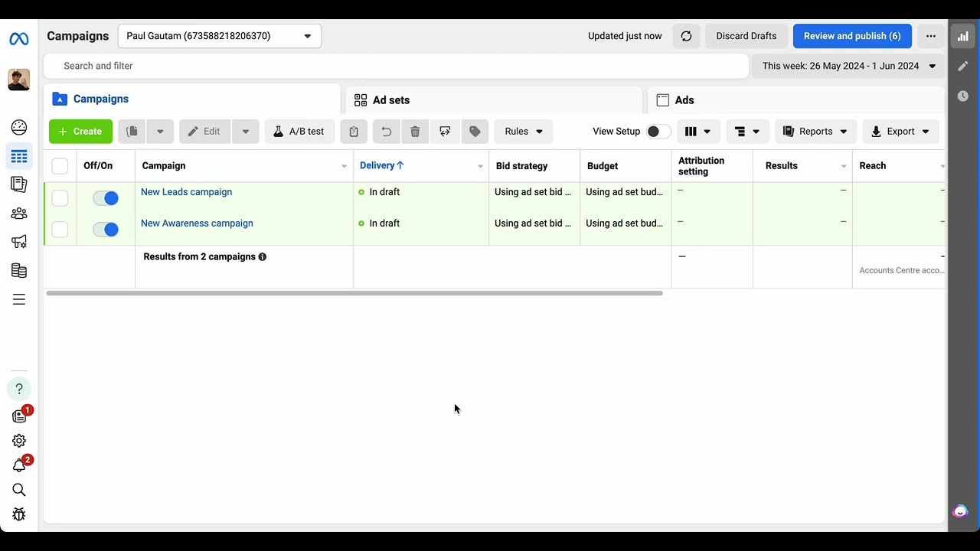
Task: Check the New Leads campaign row checkbox
Action: coord(60,199)
